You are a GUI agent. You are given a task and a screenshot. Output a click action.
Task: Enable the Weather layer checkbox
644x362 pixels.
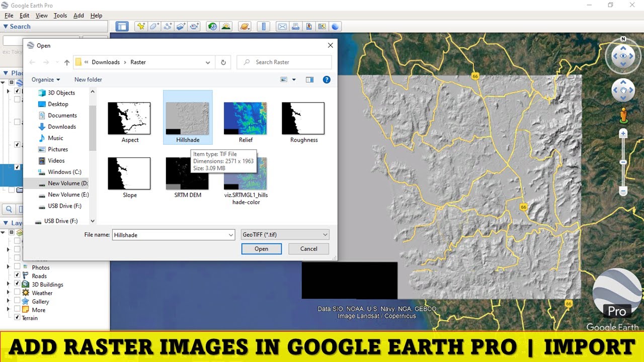click(x=18, y=293)
